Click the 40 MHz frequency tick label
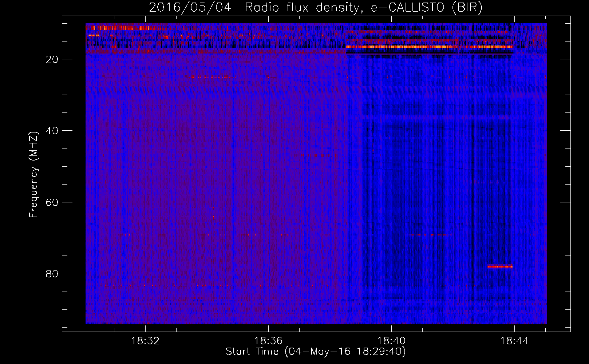The image size is (589, 364). 52,131
